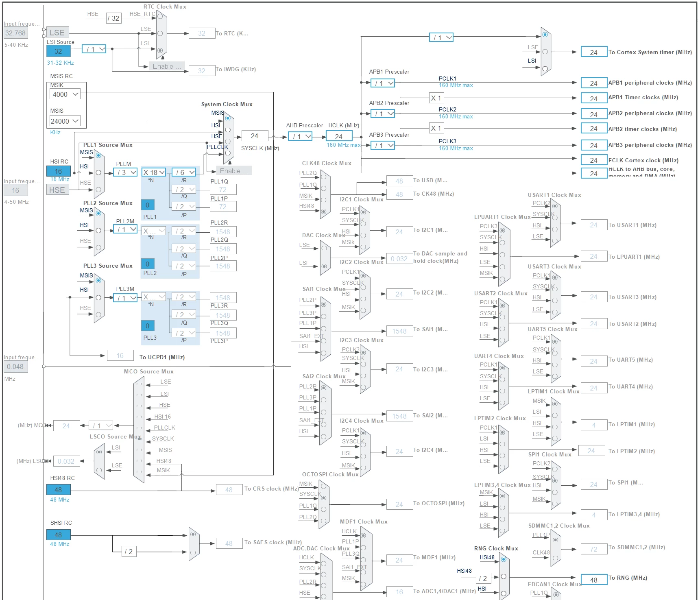Click the blue SHSI RC value 48
The width and height of the screenshot is (700, 600).
tap(59, 535)
